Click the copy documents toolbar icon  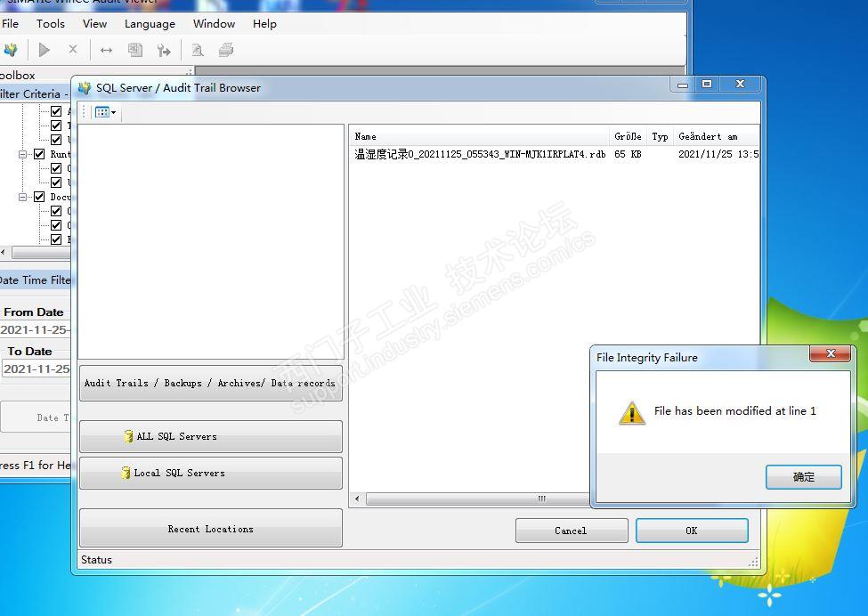coord(135,51)
